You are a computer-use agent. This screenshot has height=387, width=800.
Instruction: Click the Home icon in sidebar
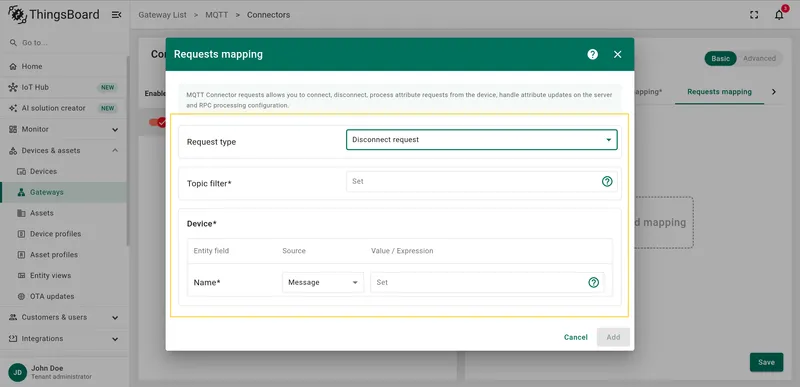pos(13,66)
